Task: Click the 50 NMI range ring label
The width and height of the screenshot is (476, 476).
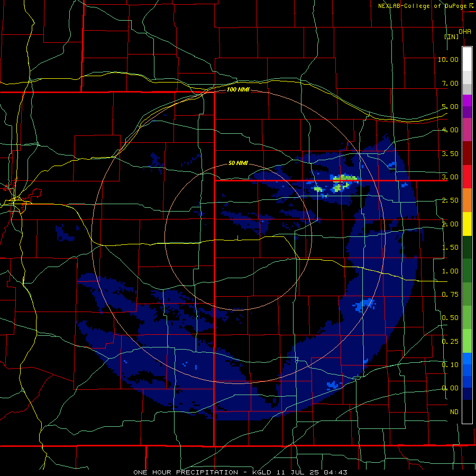Action: click(x=238, y=163)
